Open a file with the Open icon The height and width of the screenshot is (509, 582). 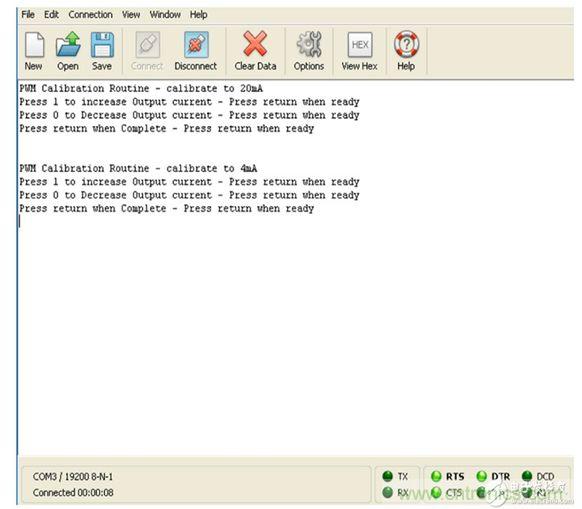(68, 44)
